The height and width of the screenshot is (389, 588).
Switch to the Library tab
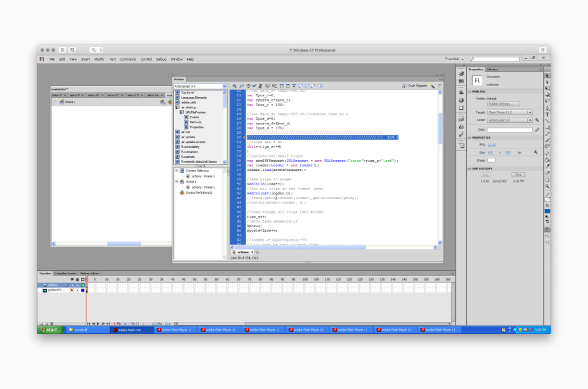(x=492, y=69)
